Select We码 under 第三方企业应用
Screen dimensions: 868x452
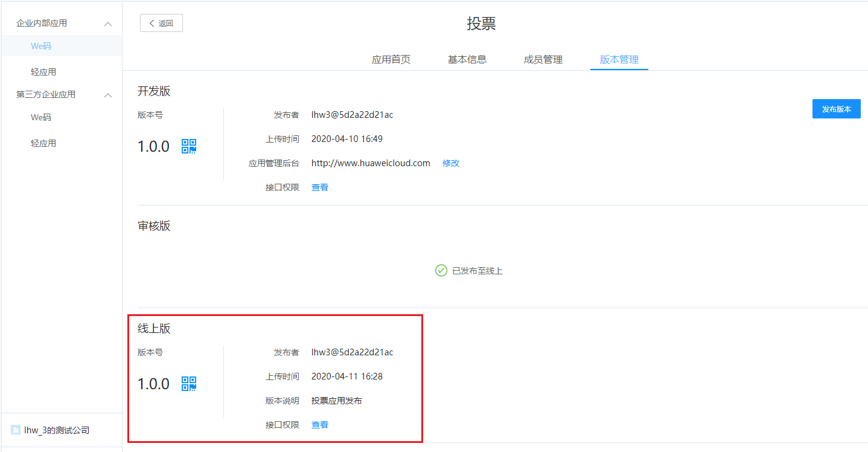click(41, 117)
